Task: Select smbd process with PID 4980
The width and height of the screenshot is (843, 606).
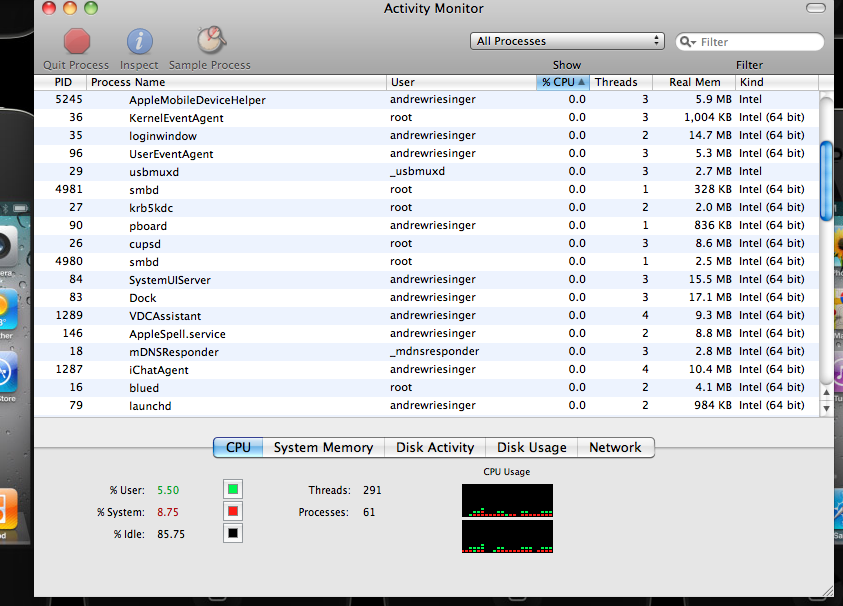Action: 426,261
